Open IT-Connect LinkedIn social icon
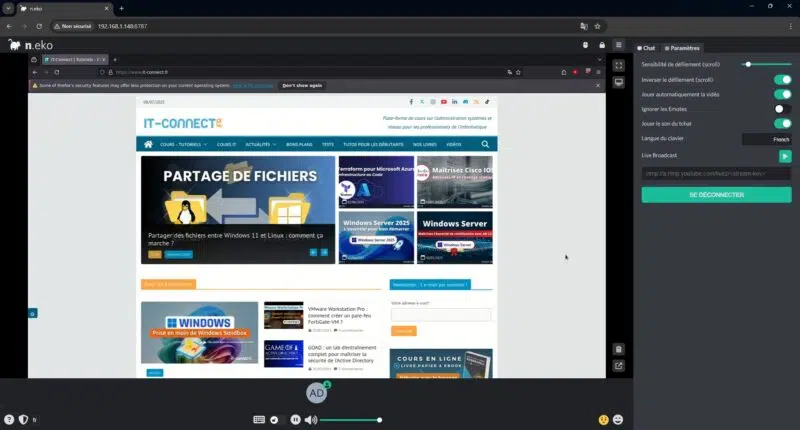The height and width of the screenshot is (430, 800). point(455,102)
